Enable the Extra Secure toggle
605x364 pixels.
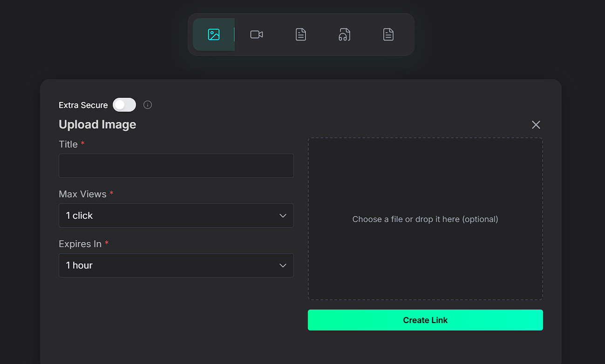point(124,105)
